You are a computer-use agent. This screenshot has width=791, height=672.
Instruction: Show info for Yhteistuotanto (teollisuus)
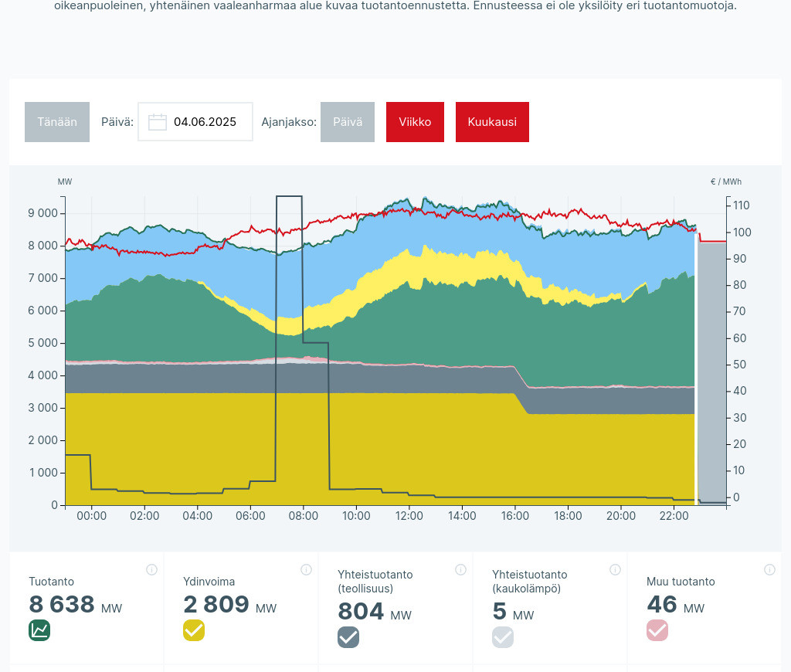[x=460, y=570]
